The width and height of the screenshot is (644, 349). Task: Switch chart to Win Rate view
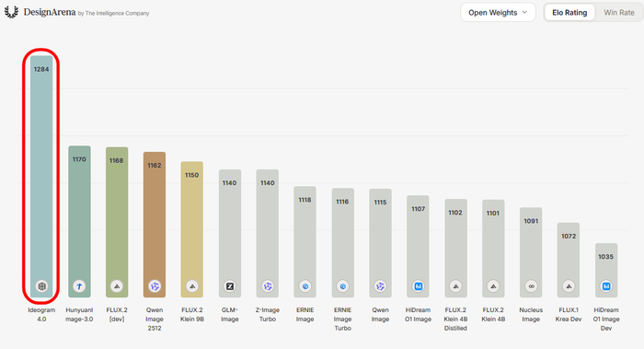coord(619,13)
